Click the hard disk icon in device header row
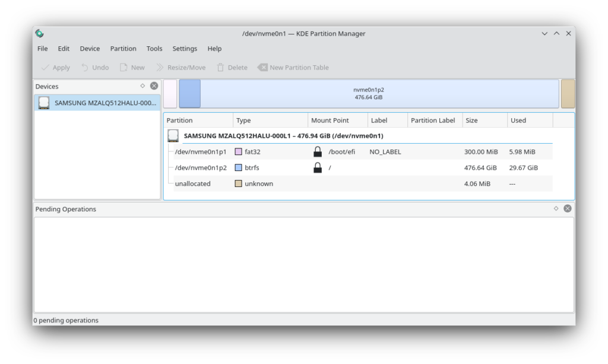Image resolution: width=608 pixels, height=364 pixels. (x=173, y=135)
